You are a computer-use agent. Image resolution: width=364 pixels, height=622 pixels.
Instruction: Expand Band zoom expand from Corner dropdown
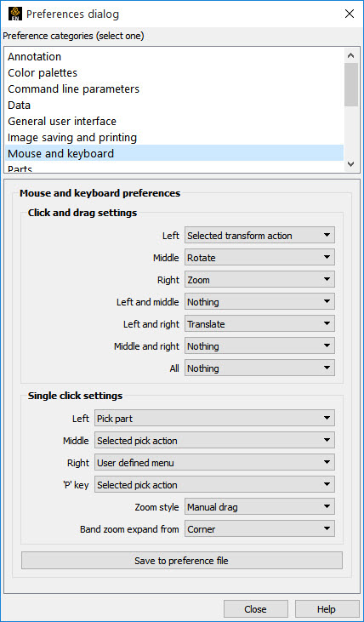point(259,529)
